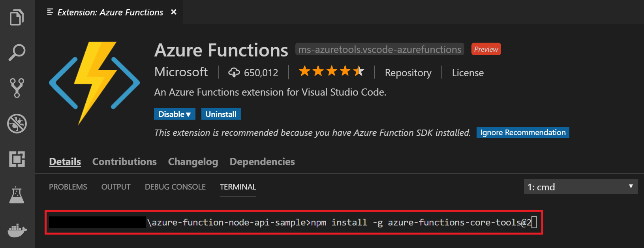Open the Search view icon
Image resolution: width=644 pixels, height=248 pixels.
[17, 53]
